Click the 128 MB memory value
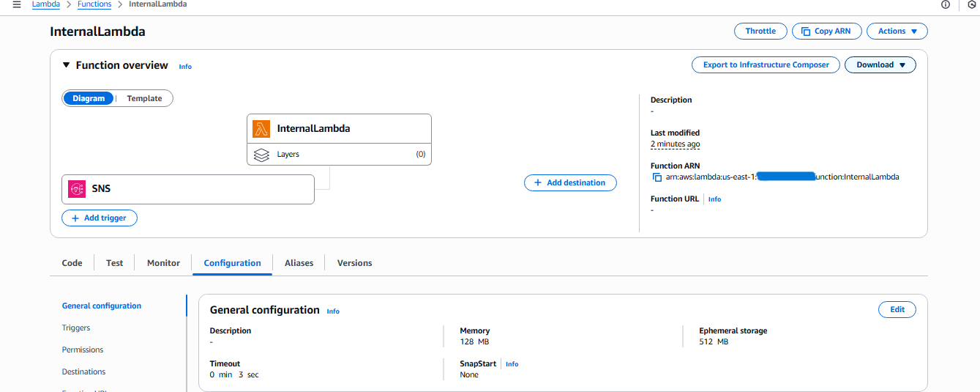980x392 pixels. click(474, 342)
